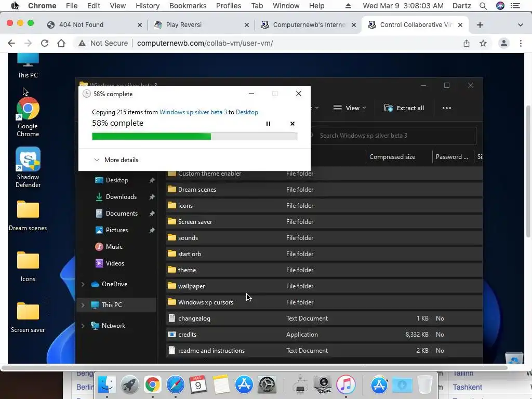Open the History menu

[147, 6]
